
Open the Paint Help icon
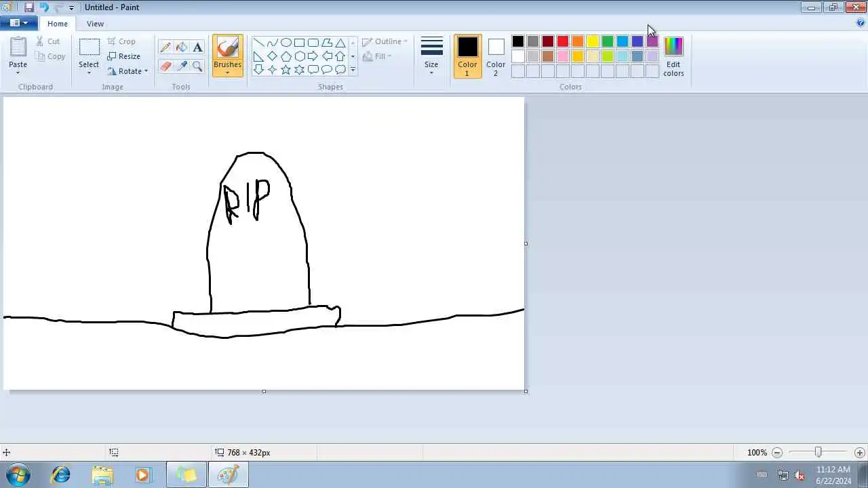(861, 23)
